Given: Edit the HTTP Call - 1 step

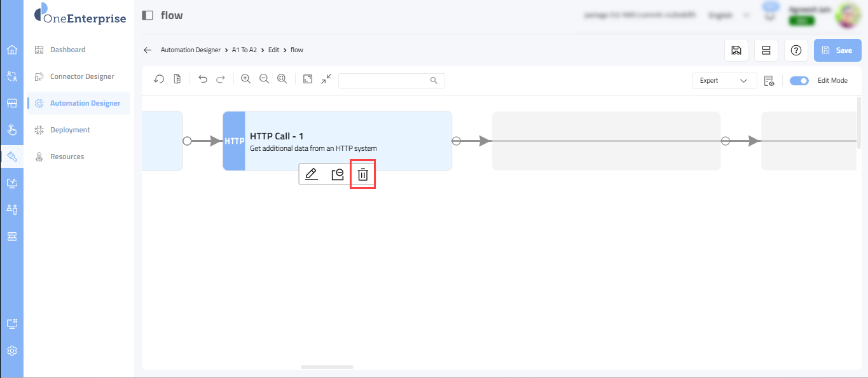Looking at the screenshot, I should pyautogui.click(x=311, y=174).
